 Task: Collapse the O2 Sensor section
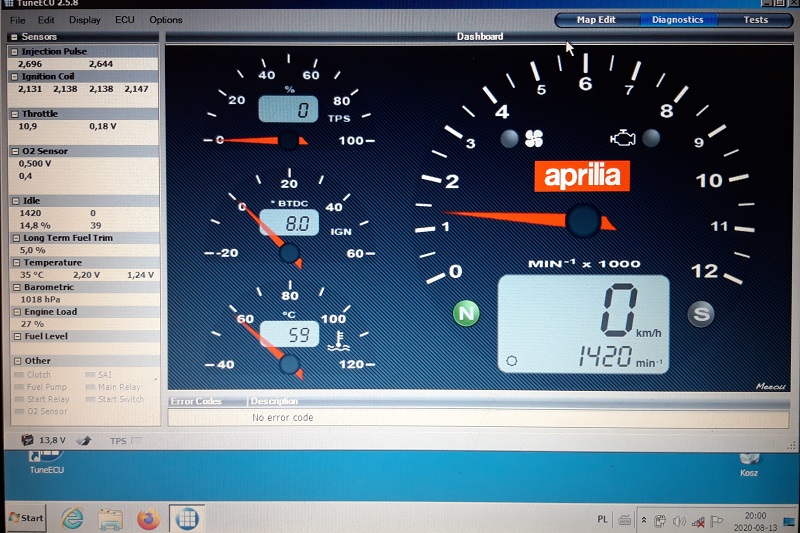click(x=15, y=151)
